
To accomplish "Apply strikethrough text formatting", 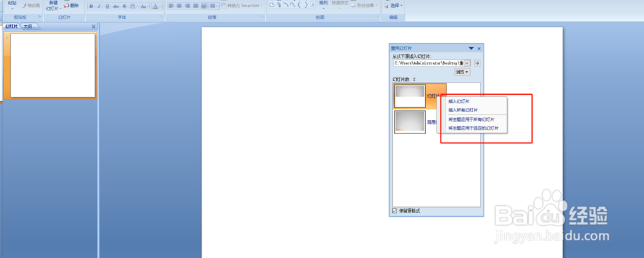I will pyautogui.click(x=116, y=6).
